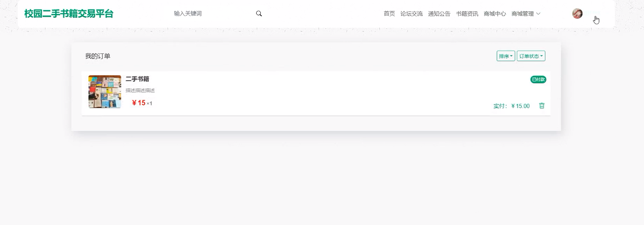Open 商城中心 navigation item
The width and height of the screenshot is (644, 225).
[494, 13]
